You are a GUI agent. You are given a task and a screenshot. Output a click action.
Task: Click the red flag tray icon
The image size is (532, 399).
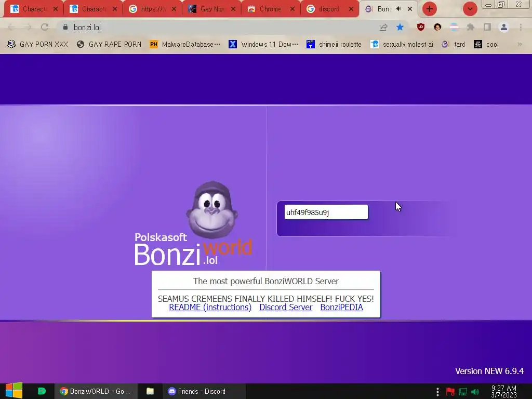[450, 392]
